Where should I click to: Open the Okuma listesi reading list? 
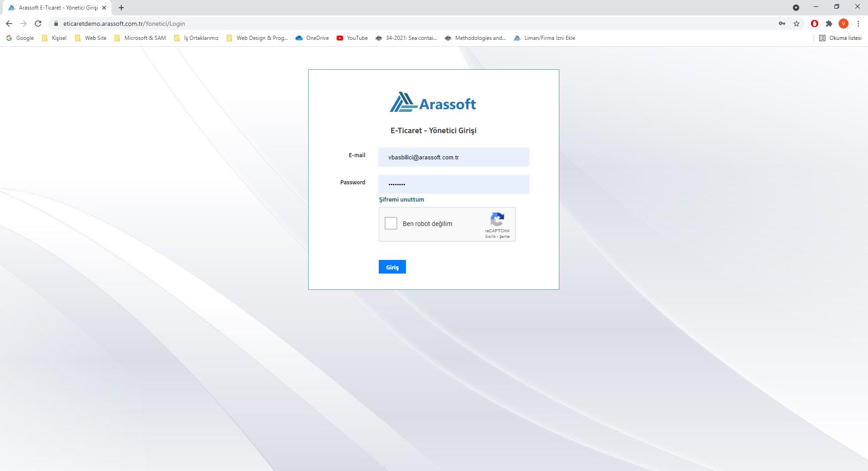pos(840,38)
